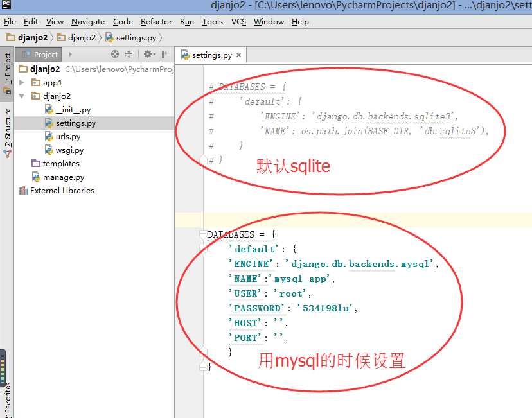Image resolution: width=532 pixels, height=418 pixels.
Task: Open the Edit menu
Action: tap(31, 22)
